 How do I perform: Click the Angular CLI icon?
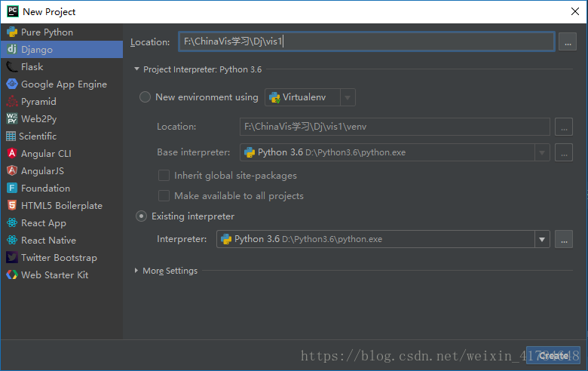click(12, 153)
